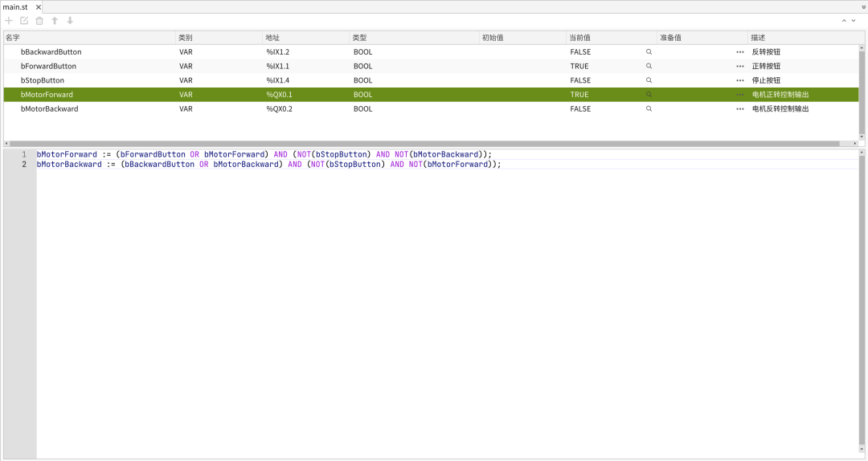The height and width of the screenshot is (461, 868).
Task: Click the add variable plus icon
Action: click(x=9, y=21)
